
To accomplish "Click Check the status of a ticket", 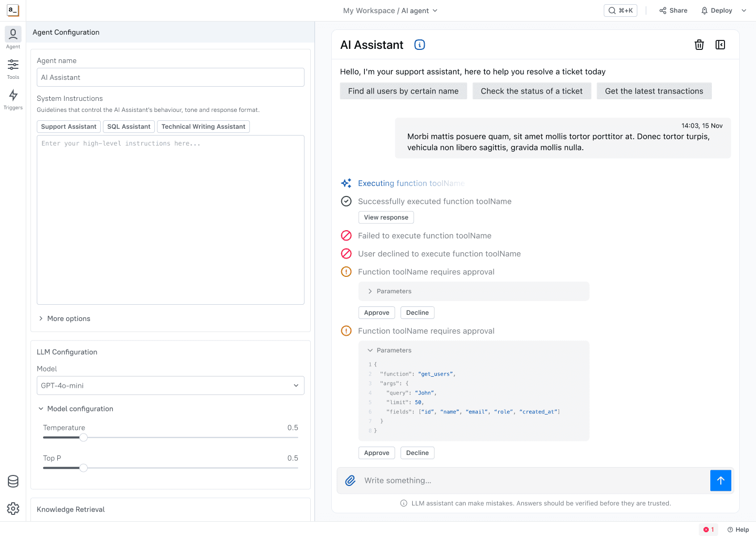I will pos(531,91).
